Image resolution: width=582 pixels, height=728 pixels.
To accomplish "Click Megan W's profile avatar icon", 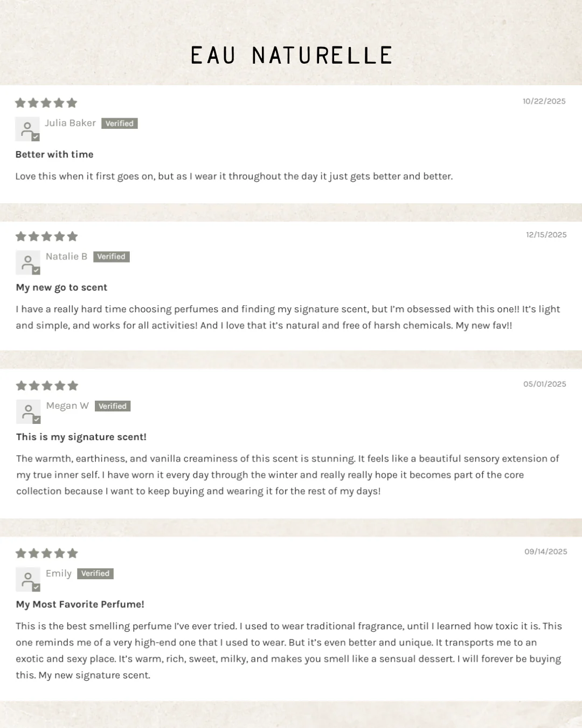I will tap(28, 412).
